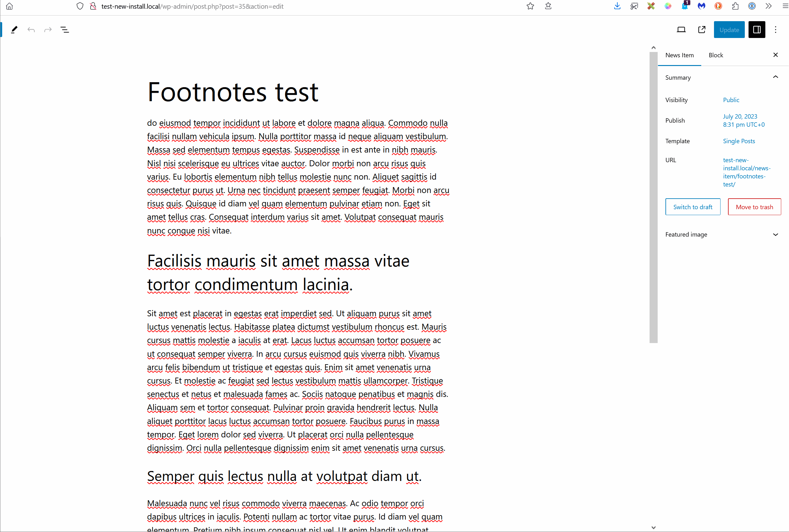Select the Tools pencil icon
Screen dimensions: 789x532
pyautogui.click(x=14, y=30)
